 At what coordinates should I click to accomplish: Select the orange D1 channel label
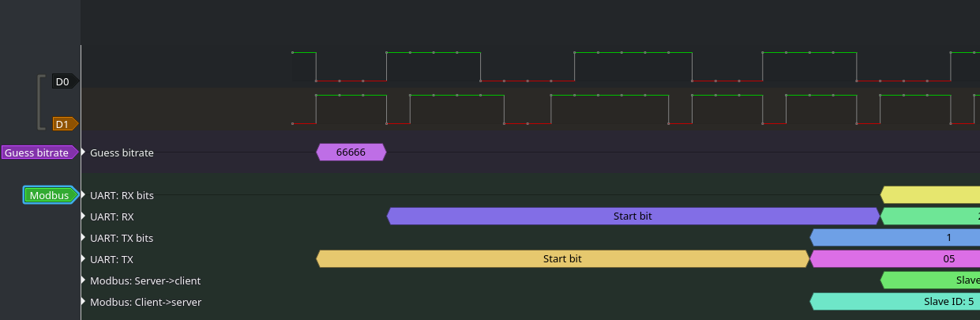click(x=64, y=124)
